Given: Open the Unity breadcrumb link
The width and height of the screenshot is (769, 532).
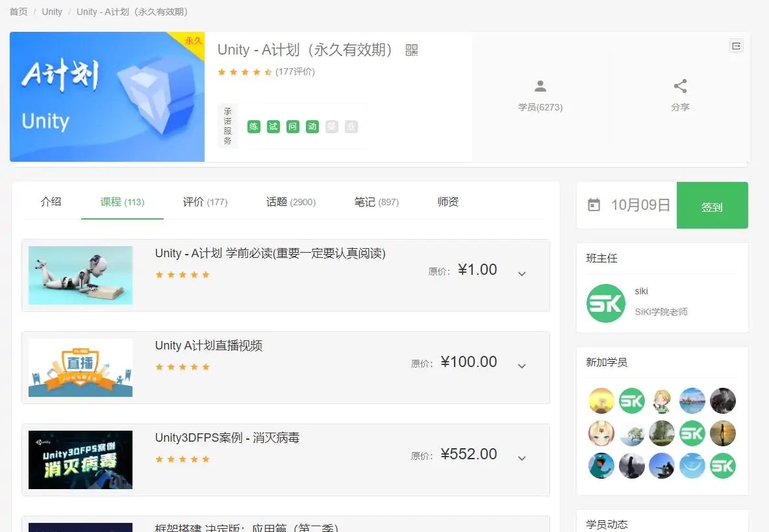Looking at the screenshot, I should (x=52, y=12).
